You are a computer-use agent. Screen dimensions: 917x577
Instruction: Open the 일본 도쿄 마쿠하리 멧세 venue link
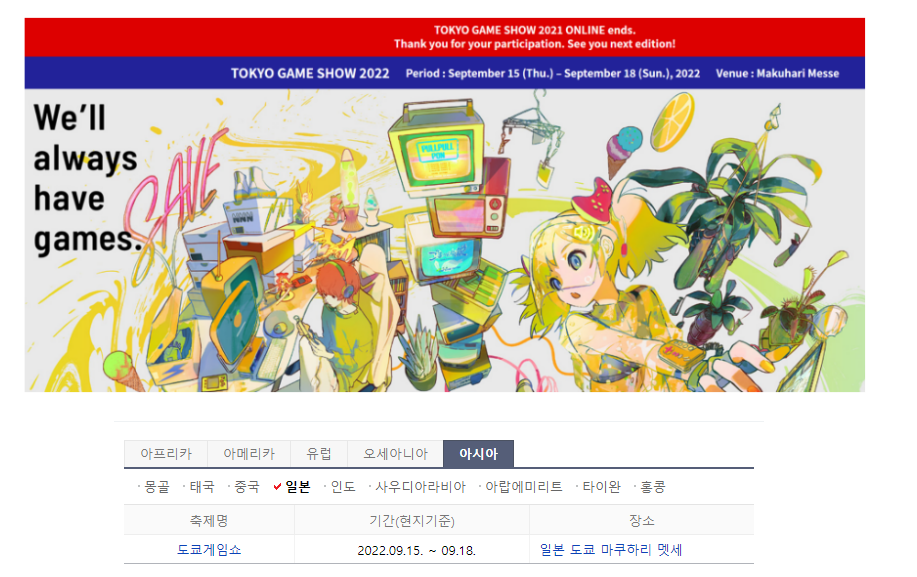(x=611, y=550)
